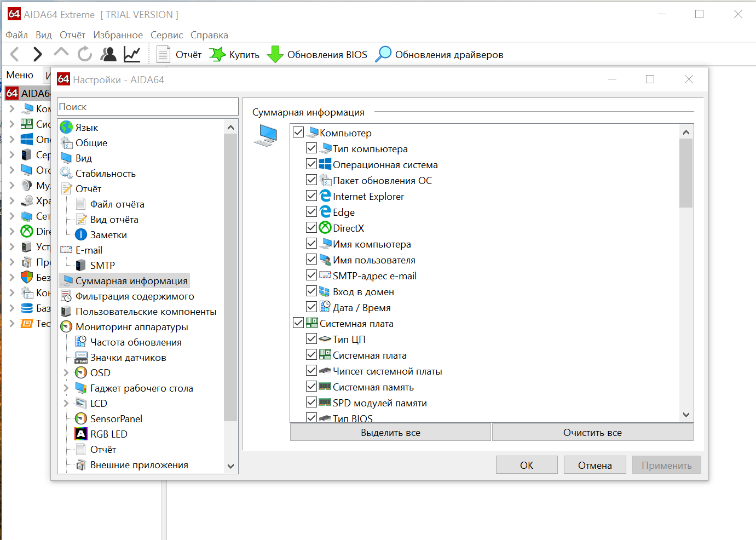Click the graph chart toolbar icon
This screenshot has height=540, width=756.
(x=132, y=54)
